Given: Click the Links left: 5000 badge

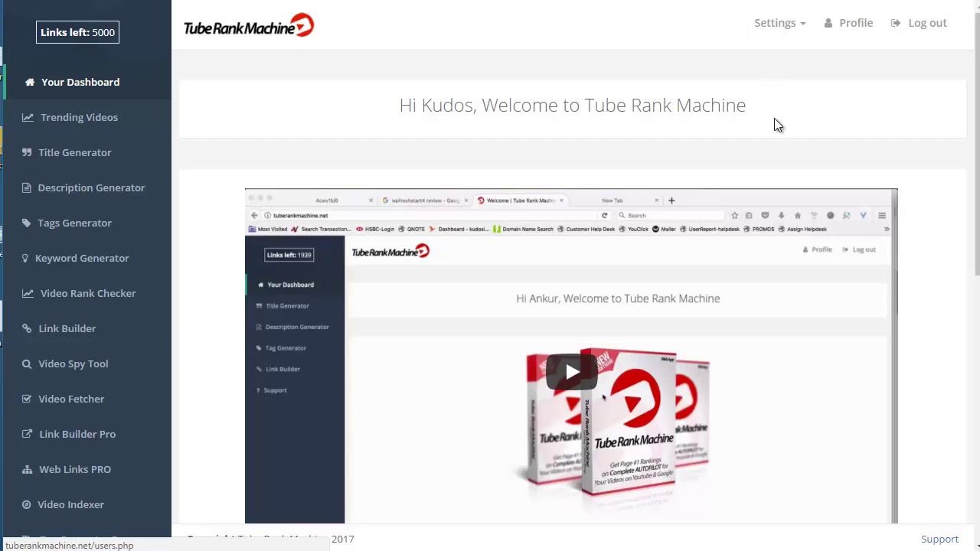Looking at the screenshot, I should (x=77, y=32).
